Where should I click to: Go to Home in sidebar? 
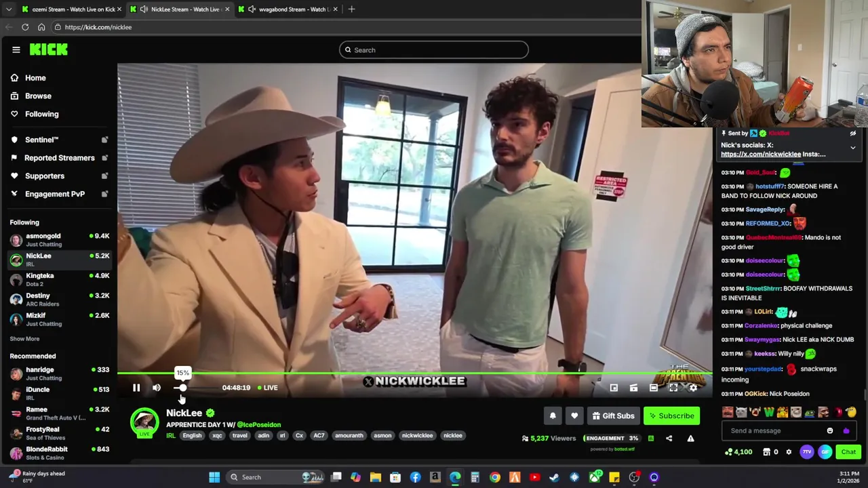click(x=35, y=78)
